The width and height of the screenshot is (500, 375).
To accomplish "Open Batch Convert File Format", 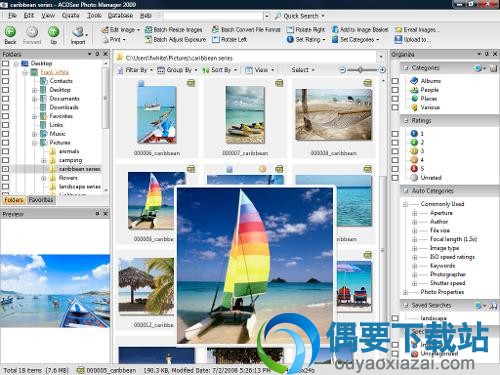I will (246, 30).
